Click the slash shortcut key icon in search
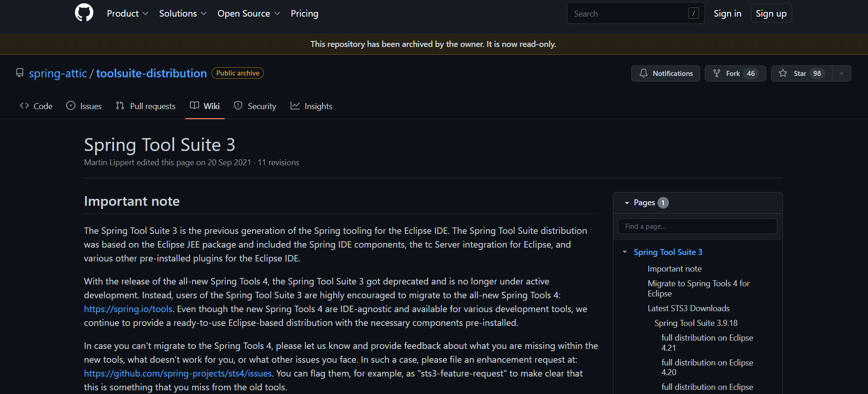The height and width of the screenshot is (394, 868). point(693,13)
